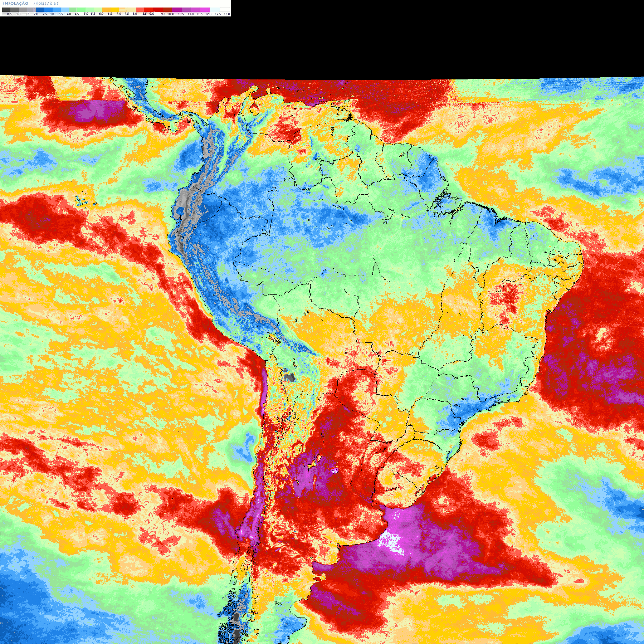Click the 1.0 legend value
The width and height of the screenshot is (644, 644).
[18, 14]
